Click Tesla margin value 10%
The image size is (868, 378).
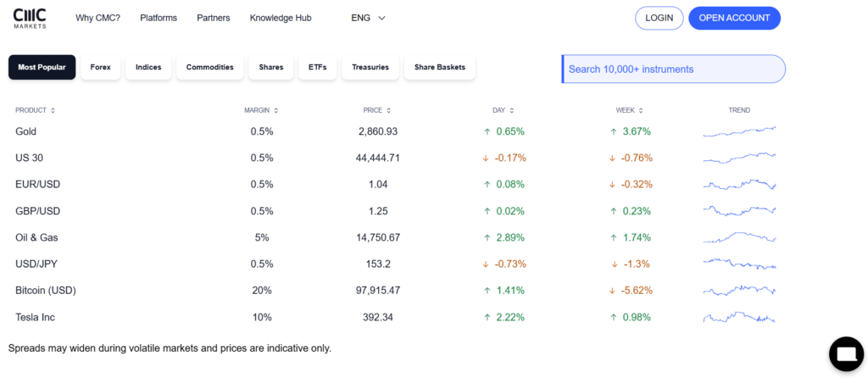pyautogui.click(x=262, y=317)
